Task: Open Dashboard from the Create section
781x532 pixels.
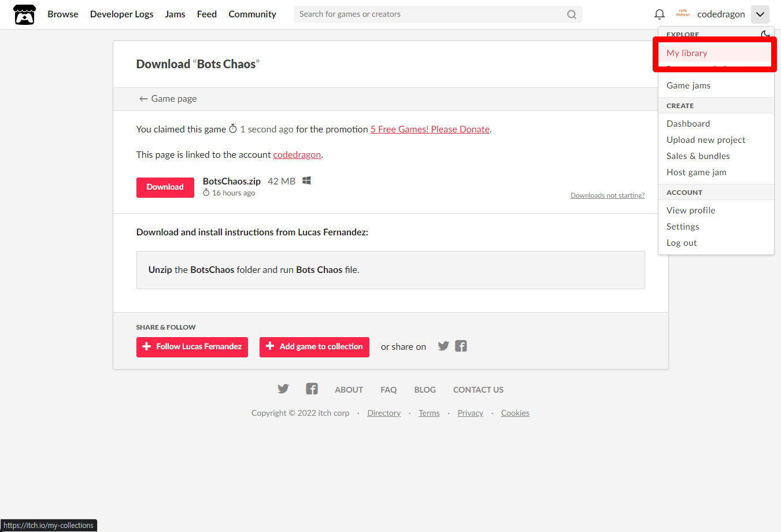Action: (x=716, y=124)
